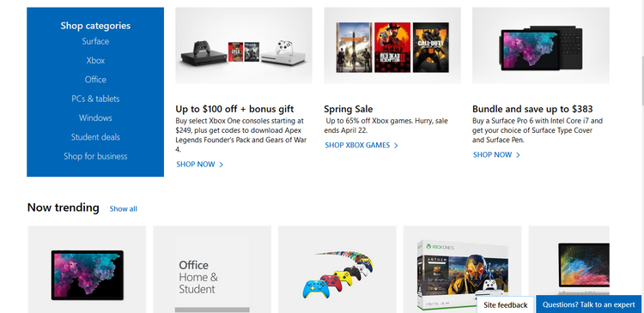The image size is (644, 313).
Task: Open Student deals category
Action: click(x=95, y=137)
